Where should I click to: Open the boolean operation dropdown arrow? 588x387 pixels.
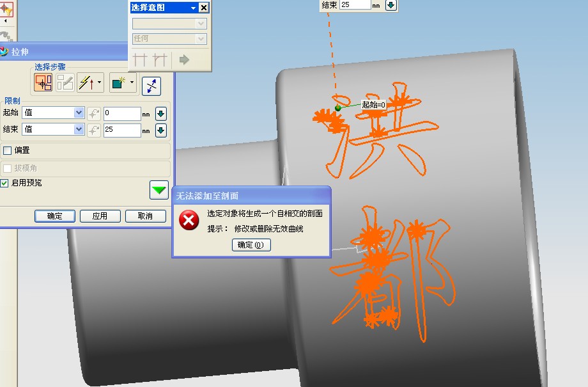pos(132,83)
